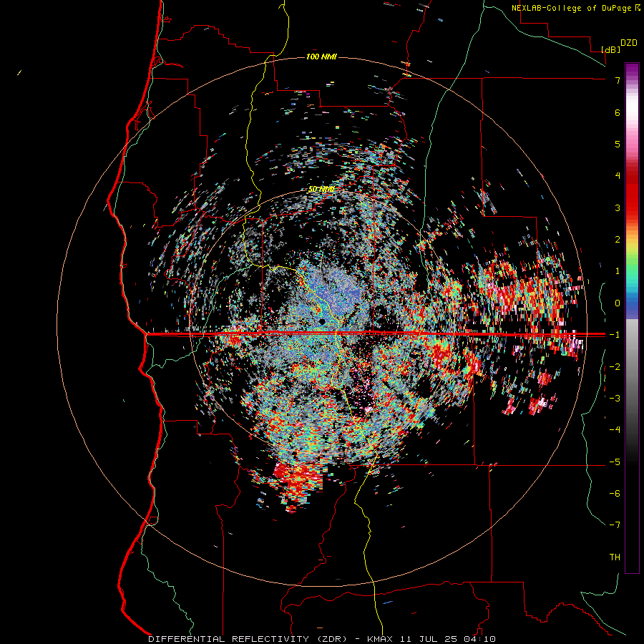
Task: Click the -4 value on color scale
Action: pyautogui.click(x=615, y=430)
